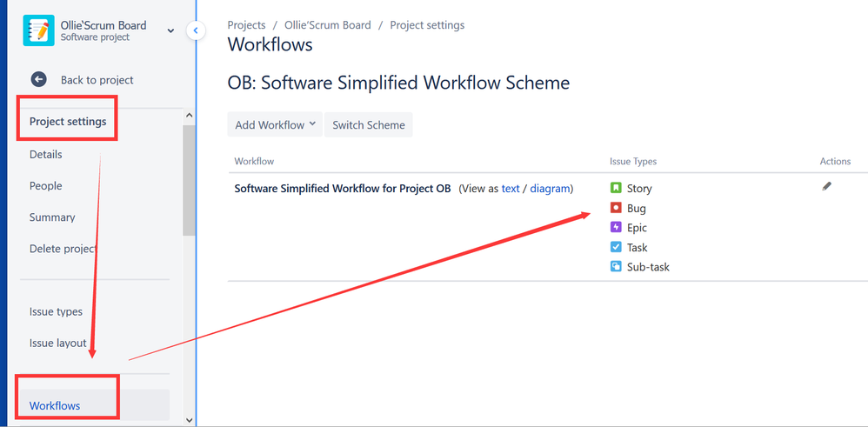Click the sidebar scrollbar up arrow

click(x=189, y=116)
